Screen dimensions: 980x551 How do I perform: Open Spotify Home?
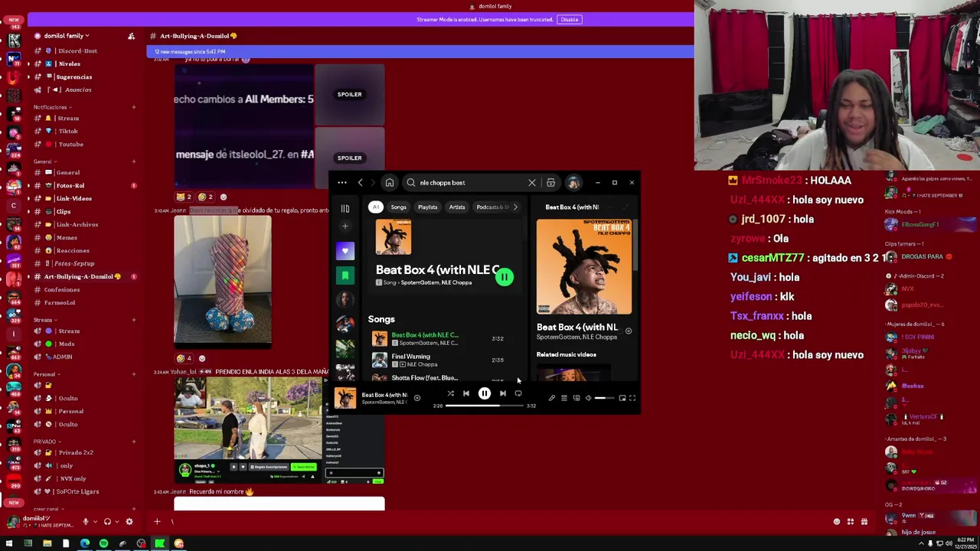(389, 183)
